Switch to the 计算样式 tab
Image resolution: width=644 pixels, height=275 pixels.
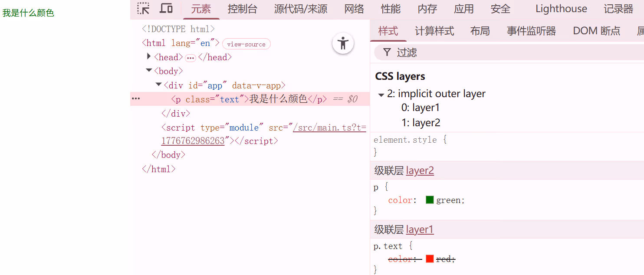click(434, 31)
